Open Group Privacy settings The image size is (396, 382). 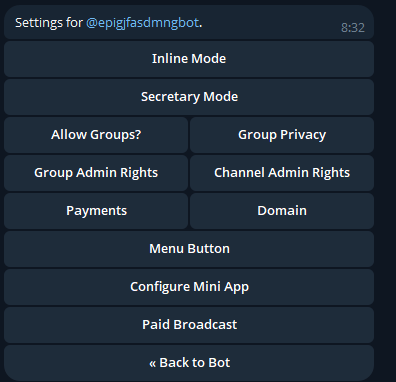(x=282, y=135)
